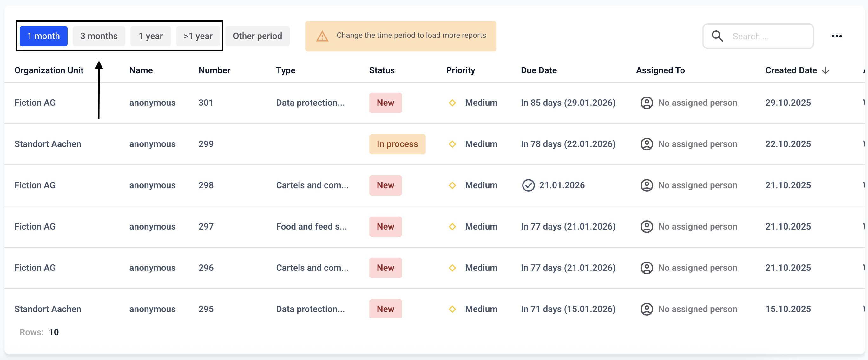
Task: Open the three-dots more options menu
Action: pyautogui.click(x=836, y=36)
